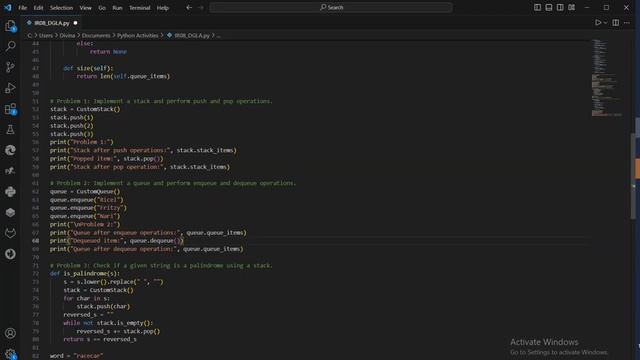Viewport: 640px width, 360px height.
Task: Open the Run menu
Action: tap(117, 8)
